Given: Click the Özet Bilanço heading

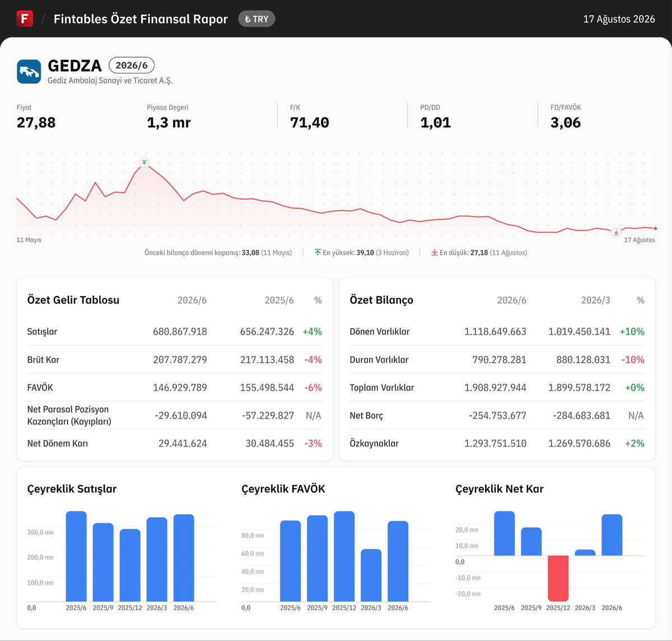Looking at the screenshot, I should click(381, 300).
